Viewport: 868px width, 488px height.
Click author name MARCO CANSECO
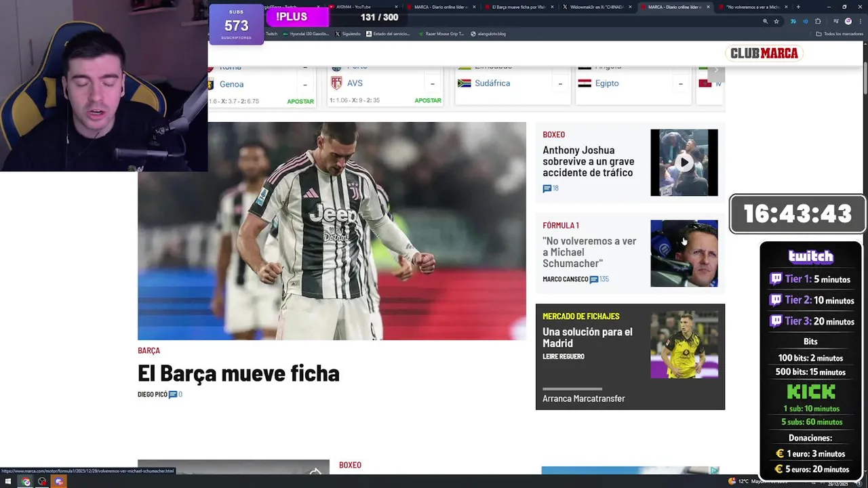pos(565,279)
